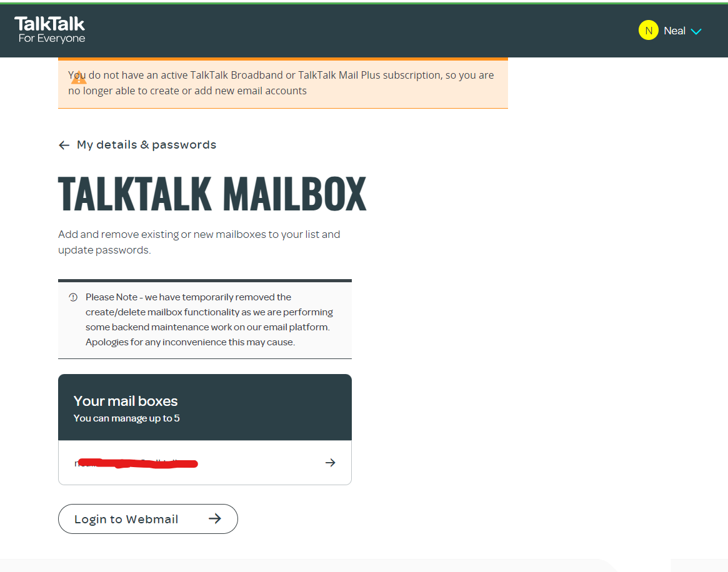Click the right arrow on the mailbox row

click(x=330, y=463)
